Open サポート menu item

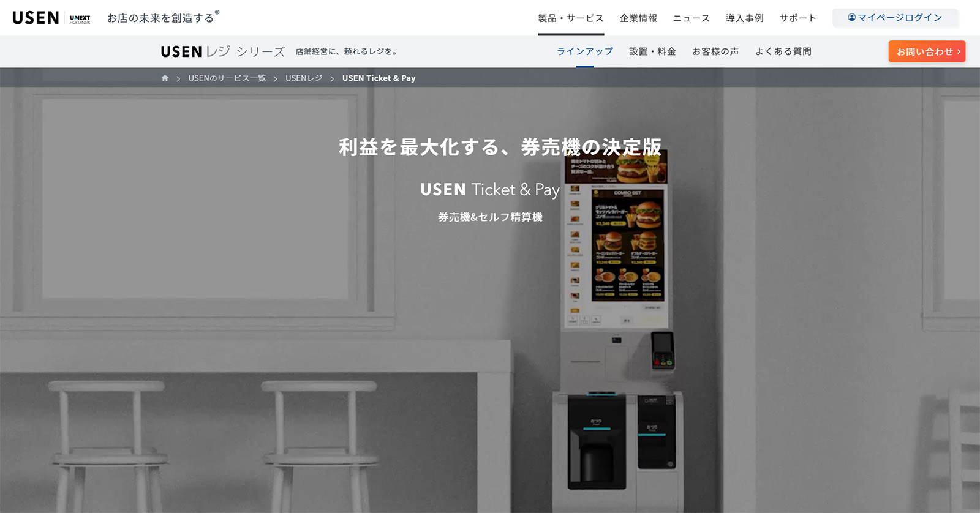click(797, 18)
